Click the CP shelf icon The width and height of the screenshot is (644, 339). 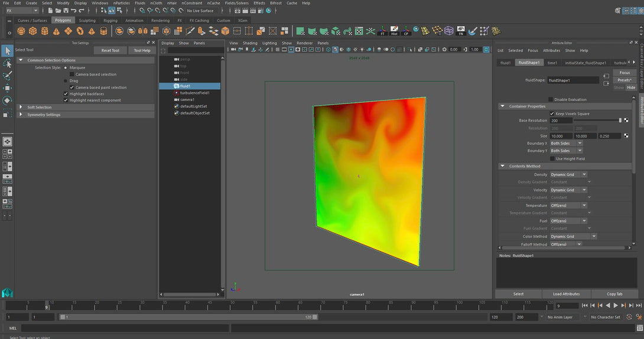click(406, 31)
